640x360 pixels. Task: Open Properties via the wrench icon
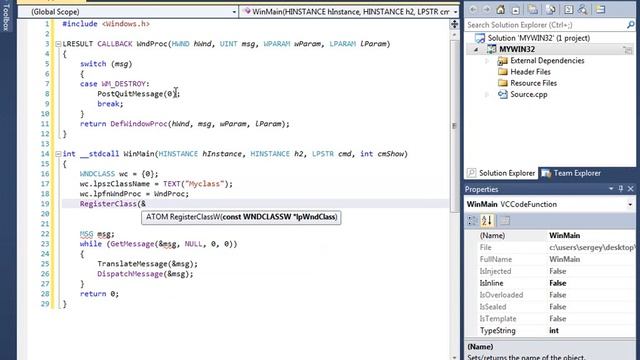tap(583, 9)
